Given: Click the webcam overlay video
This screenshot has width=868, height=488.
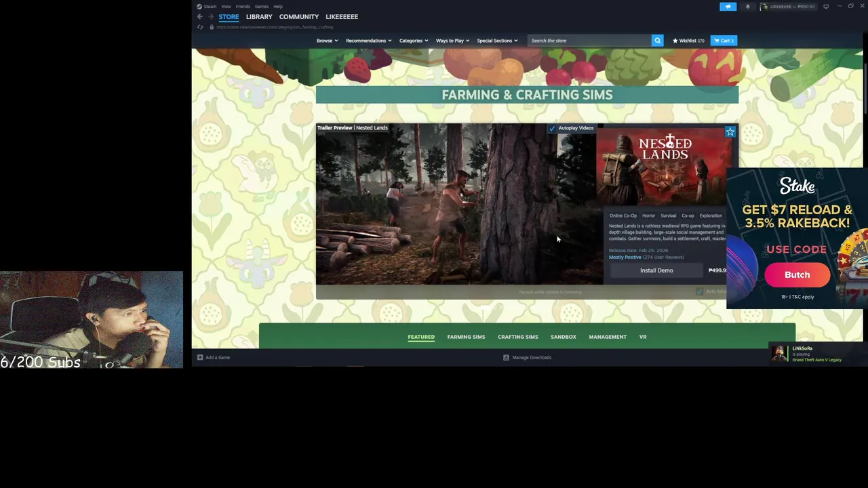Looking at the screenshot, I should pyautogui.click(x=92, y=320).
